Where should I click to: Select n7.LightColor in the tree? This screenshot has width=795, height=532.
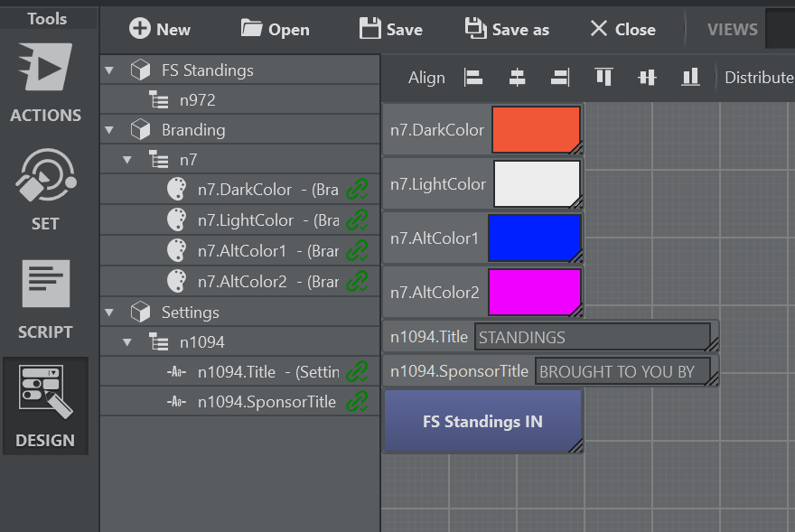[x=245, y=220]
